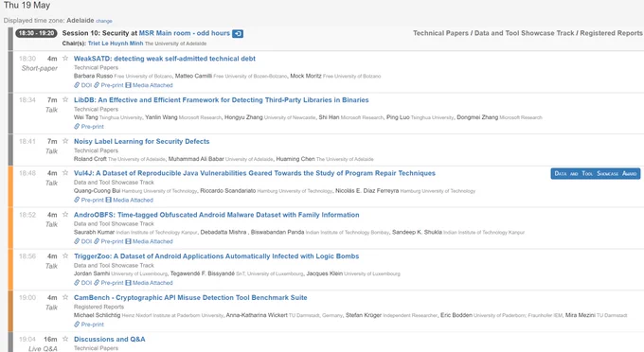Click author Ping Luo
The height and width of the screenshot is (352, 644).
click(398, 117)
